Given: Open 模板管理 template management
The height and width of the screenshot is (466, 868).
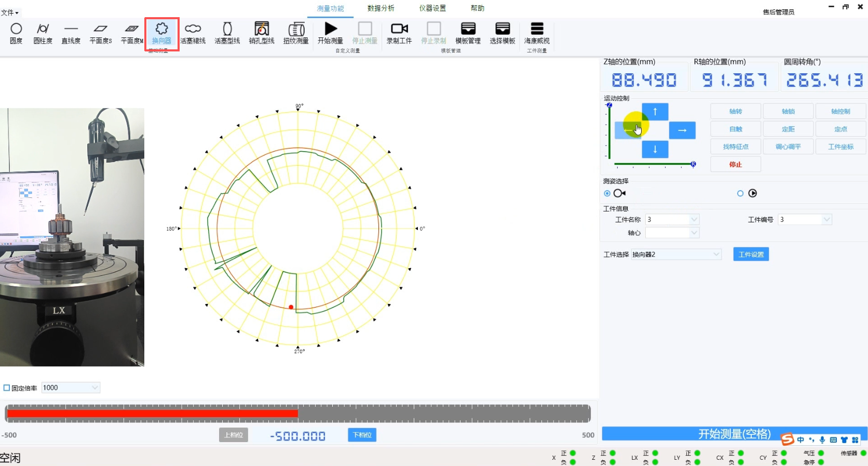Looking at the screenshot, I should click(468, 33).
